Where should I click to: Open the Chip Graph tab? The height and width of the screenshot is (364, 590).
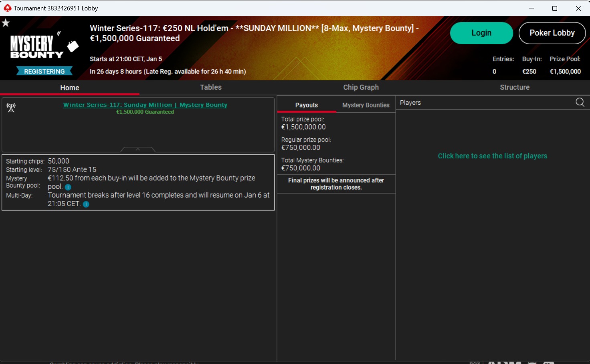coord(361,87)
